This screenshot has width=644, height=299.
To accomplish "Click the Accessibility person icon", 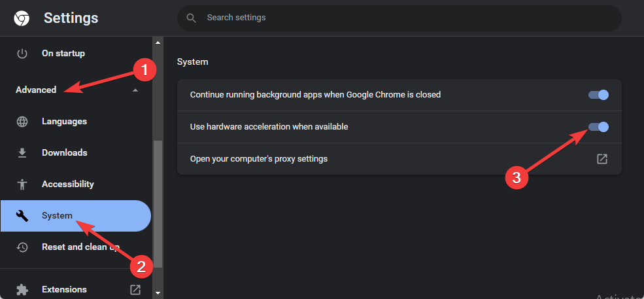I will click(22, 185).
